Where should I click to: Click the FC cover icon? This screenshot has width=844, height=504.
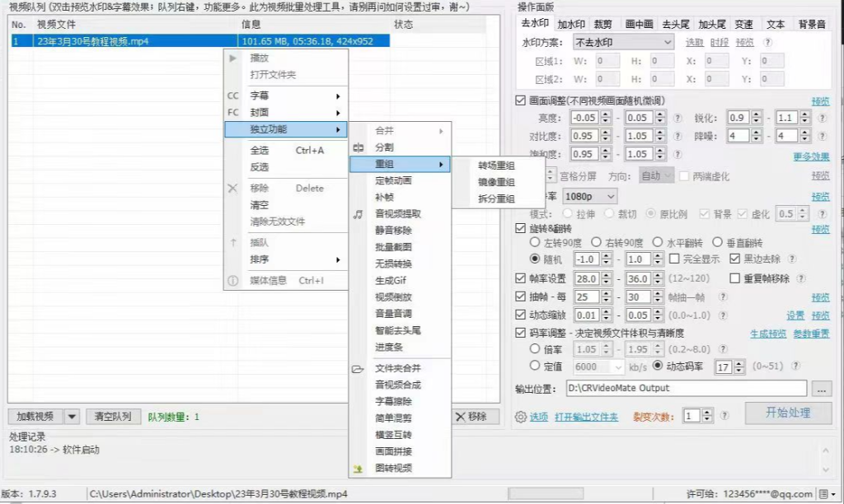[232, 113]
